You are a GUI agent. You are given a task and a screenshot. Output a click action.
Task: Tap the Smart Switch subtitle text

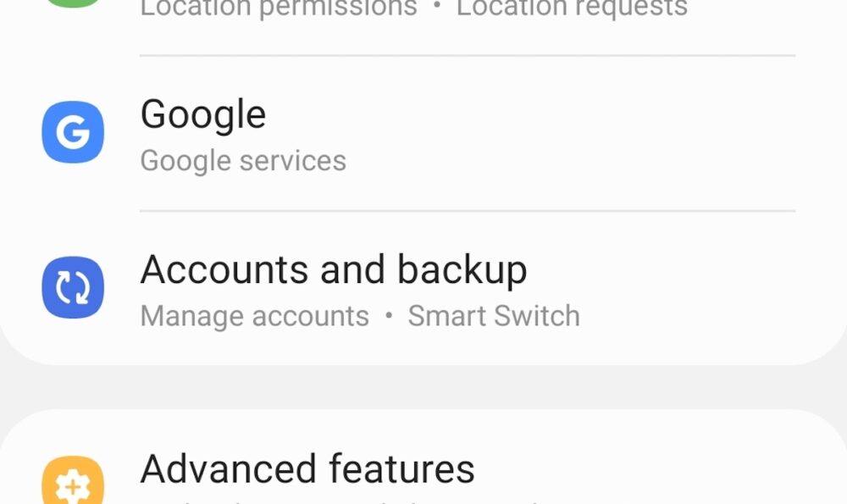coord(494,316)
